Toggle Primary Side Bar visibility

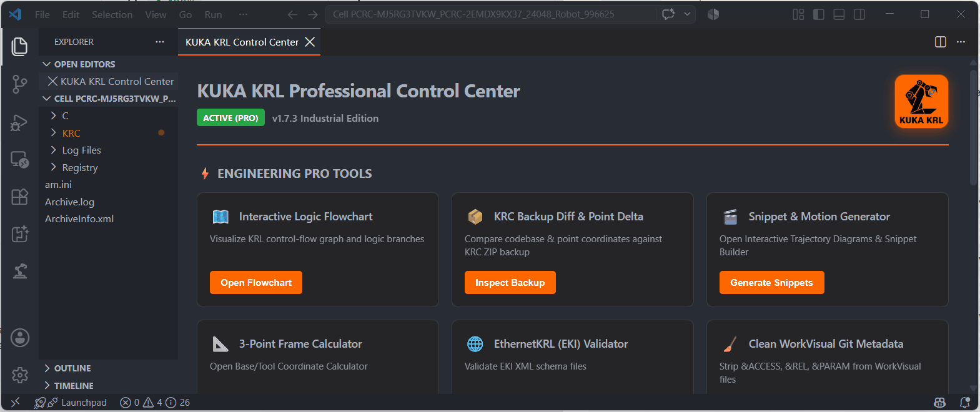coord(819,14)
